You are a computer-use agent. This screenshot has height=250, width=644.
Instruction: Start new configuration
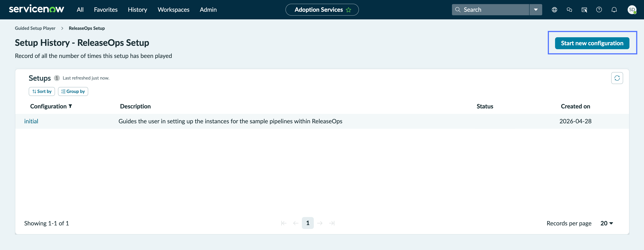coord(592,43)
